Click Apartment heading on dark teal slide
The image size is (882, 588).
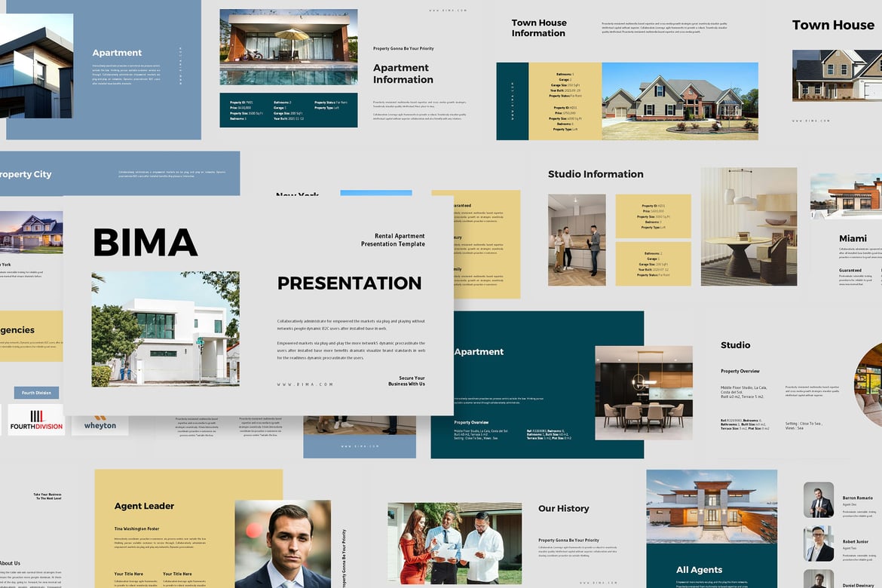(479, 352)
